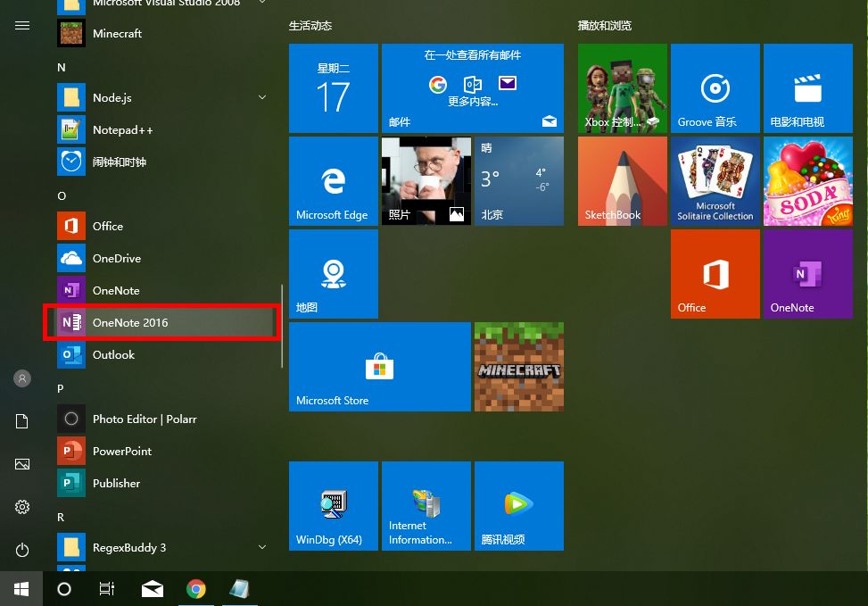Open the 照片 photos tile
This screenshot has height=606, width=868.
pyautogui.click(x=426, y=181)
